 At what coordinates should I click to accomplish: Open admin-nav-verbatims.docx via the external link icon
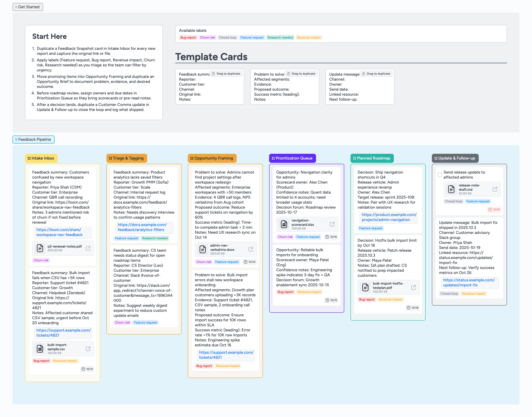251,249
